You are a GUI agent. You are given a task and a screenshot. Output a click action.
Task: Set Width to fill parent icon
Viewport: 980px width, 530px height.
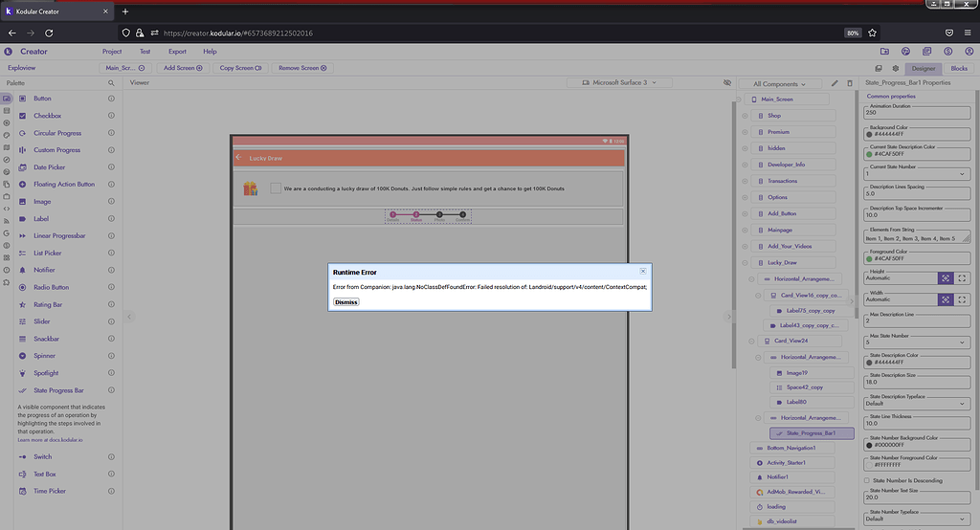pos(962,299)
